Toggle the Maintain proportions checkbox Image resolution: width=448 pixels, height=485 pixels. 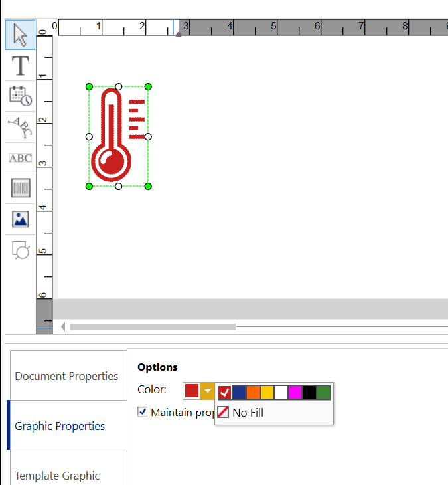tap(142, 412)
